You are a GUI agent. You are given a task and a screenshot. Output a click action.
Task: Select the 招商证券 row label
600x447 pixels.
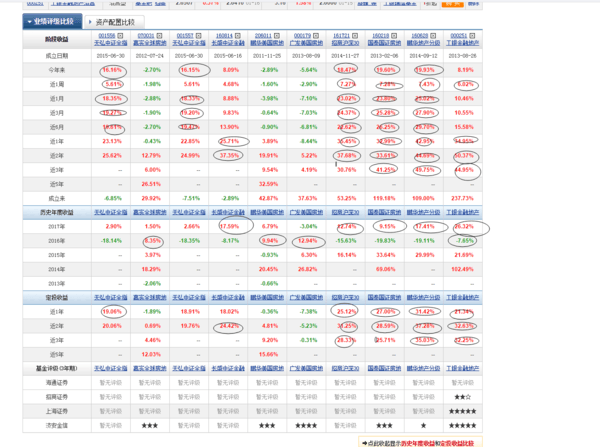click(57, 397)
